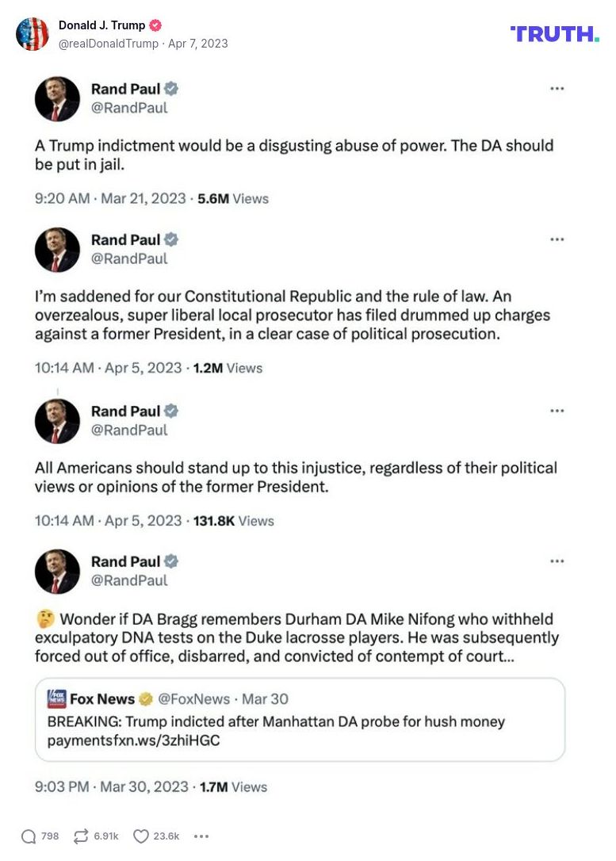This screenshot has height=861, width=616.
Task: Click the verified badge on the last Rand Paul tweet
Action: click(x=170, y=561)
